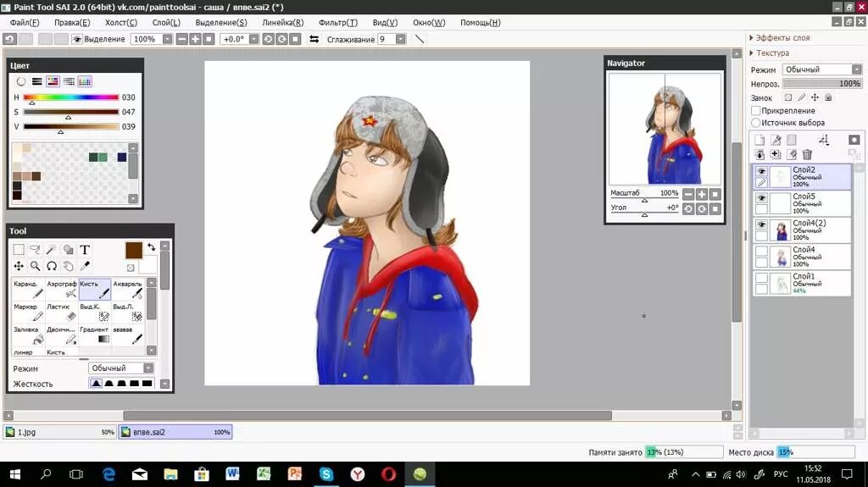This screenshot has height=487, width=868.
Task: Select the Zoom magnifier tool
Action: tap(35, 266)
